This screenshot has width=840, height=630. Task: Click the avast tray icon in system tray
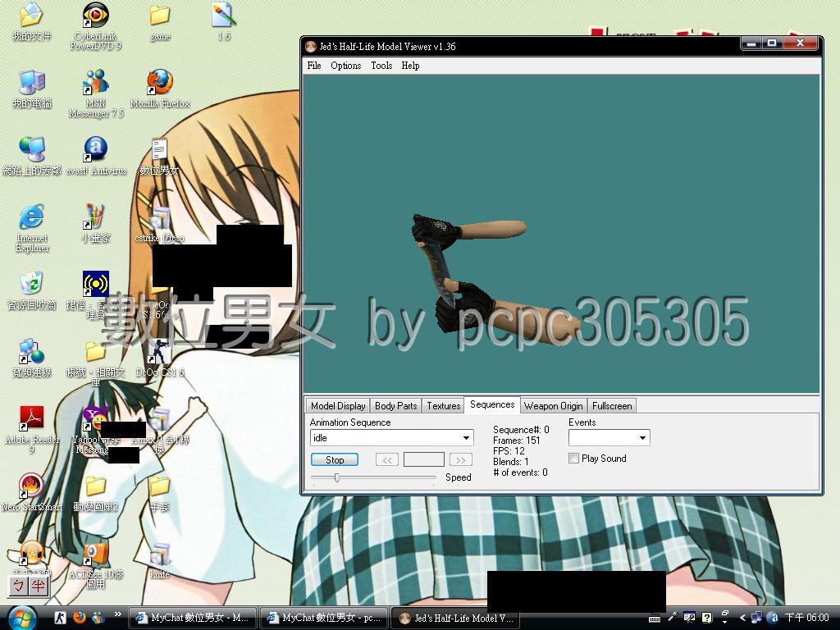tap(772, 618)
